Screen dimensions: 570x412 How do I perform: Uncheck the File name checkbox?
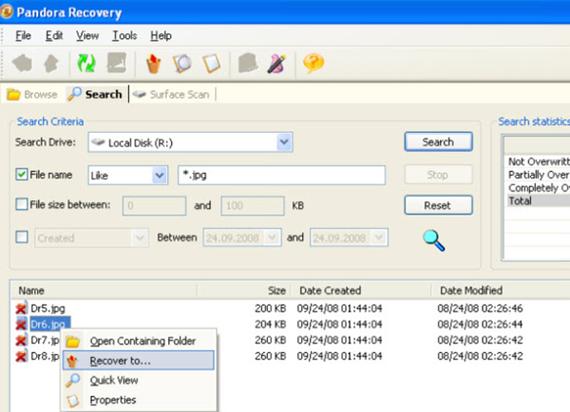pos(22,175)
